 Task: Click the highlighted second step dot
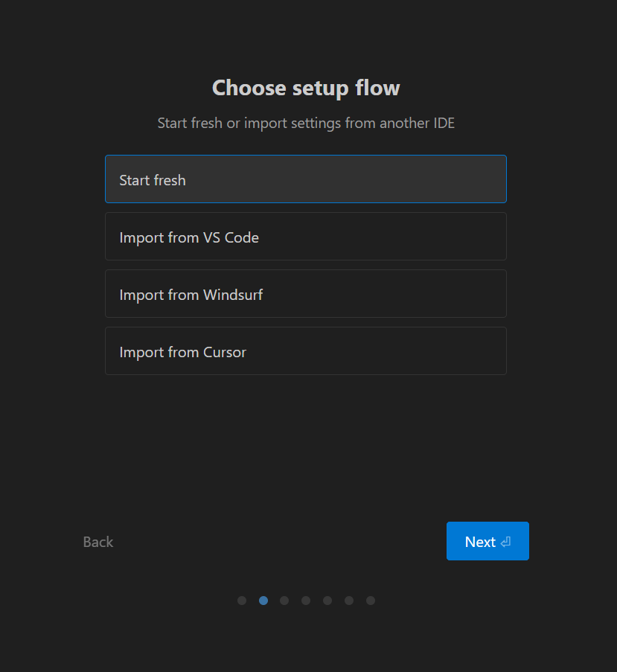(263, 601)
